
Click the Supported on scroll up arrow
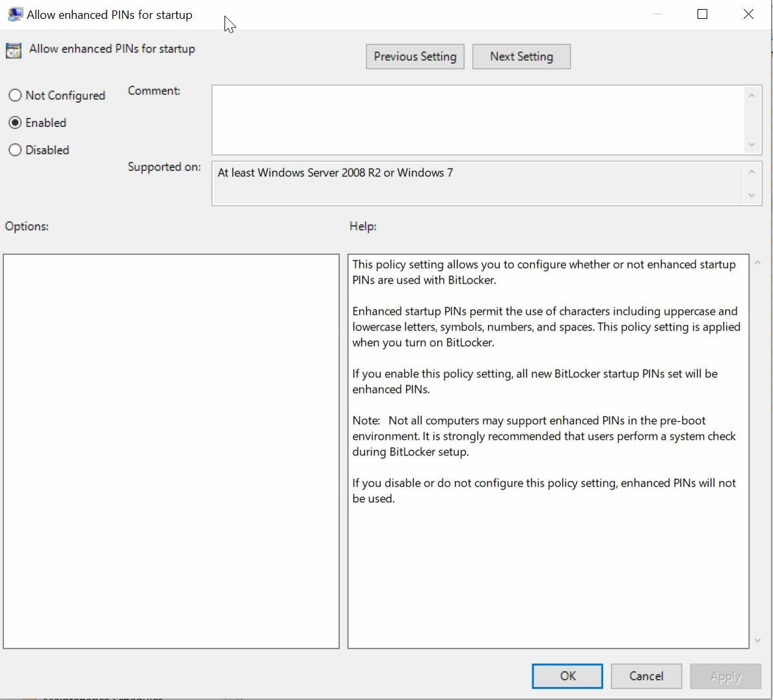coord(752,172)
